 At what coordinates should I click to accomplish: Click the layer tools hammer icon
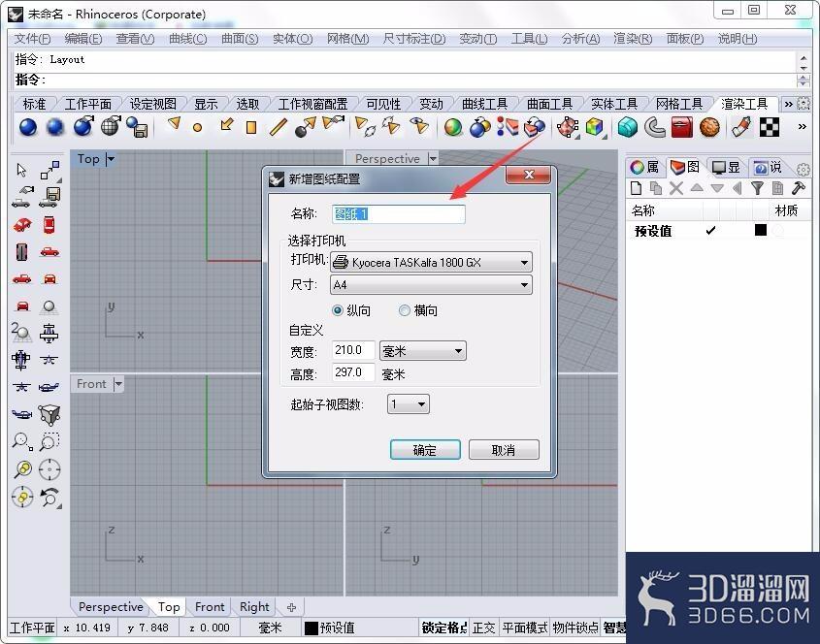coord(798,187)
